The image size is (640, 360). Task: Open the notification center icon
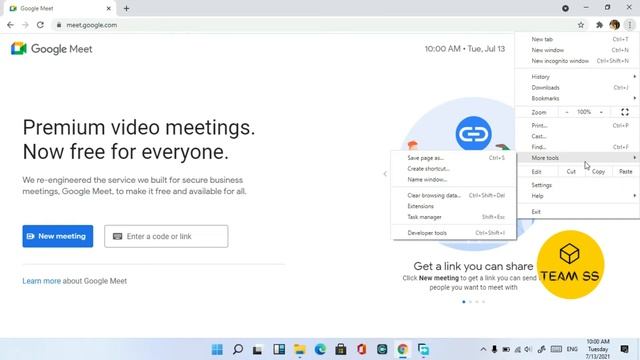tap(624, 349)
